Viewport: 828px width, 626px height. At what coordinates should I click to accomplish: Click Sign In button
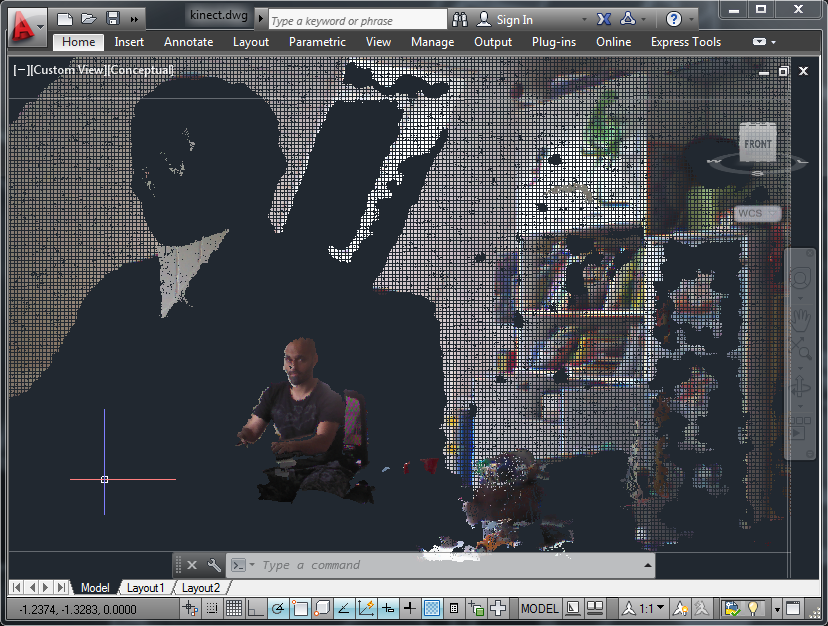(x=514, y=20)
